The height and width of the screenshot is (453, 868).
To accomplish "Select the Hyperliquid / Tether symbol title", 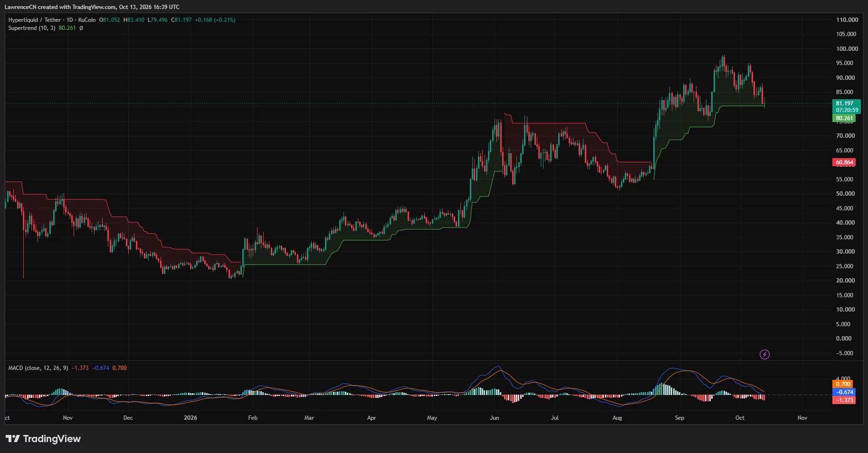I will click(x=35, y=20).
